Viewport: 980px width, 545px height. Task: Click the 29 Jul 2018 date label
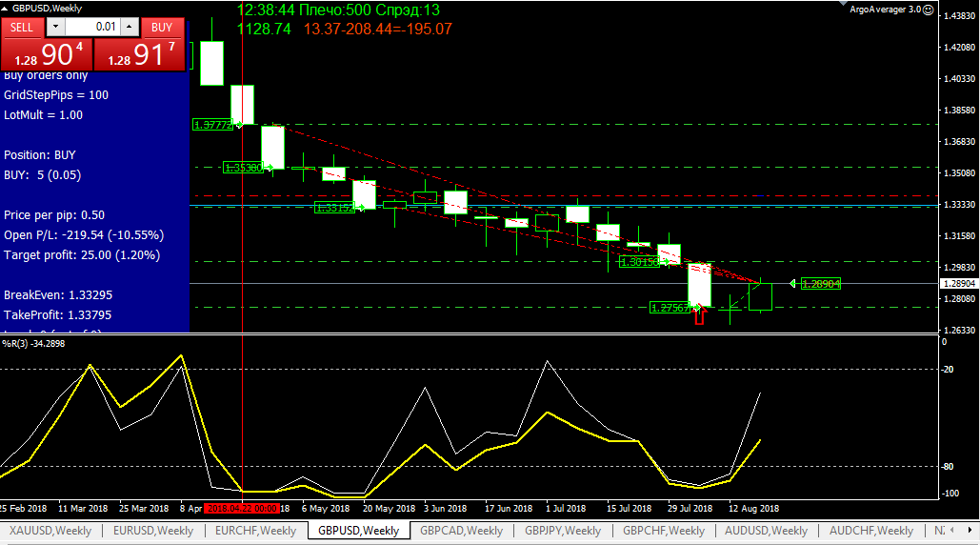(x=690, y=508)
